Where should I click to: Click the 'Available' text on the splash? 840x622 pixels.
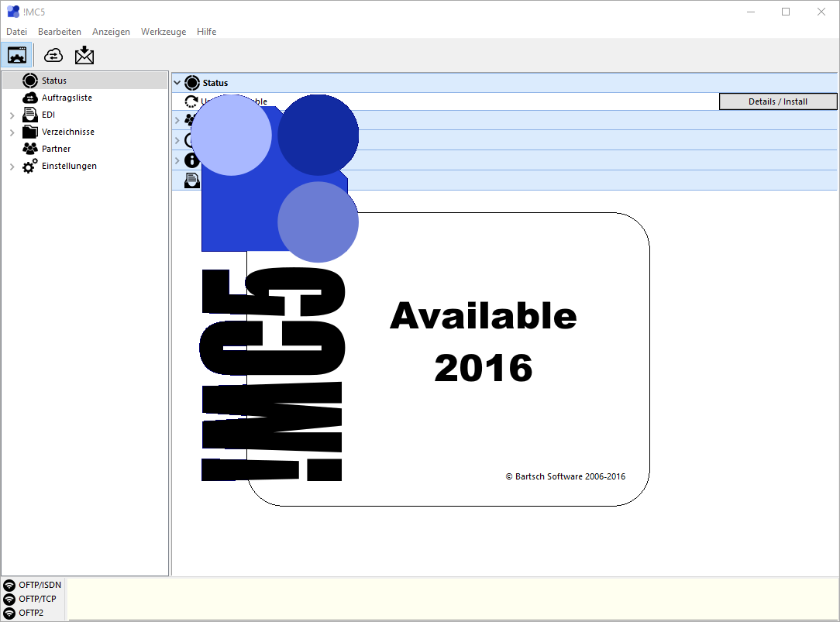484,316
